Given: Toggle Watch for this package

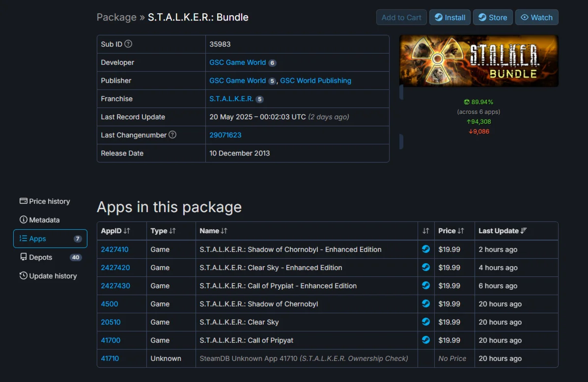Looking at the screenshot, I should click(x=536, y=17).
